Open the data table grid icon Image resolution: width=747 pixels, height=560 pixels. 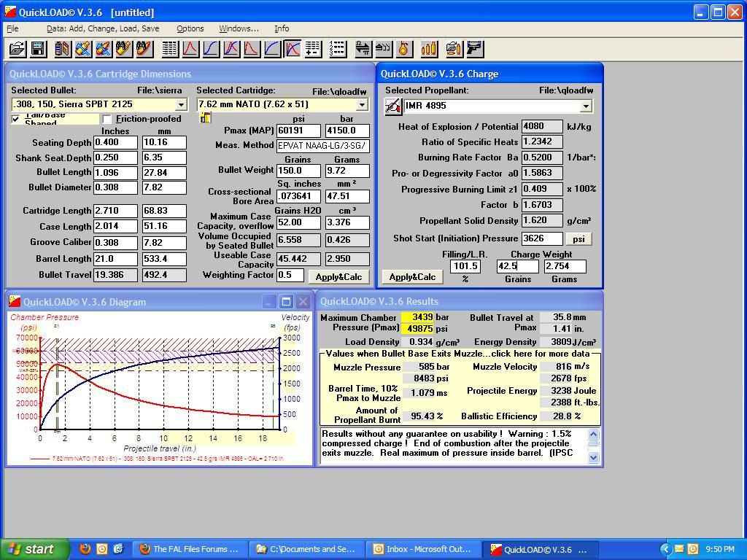pos(169,49)
